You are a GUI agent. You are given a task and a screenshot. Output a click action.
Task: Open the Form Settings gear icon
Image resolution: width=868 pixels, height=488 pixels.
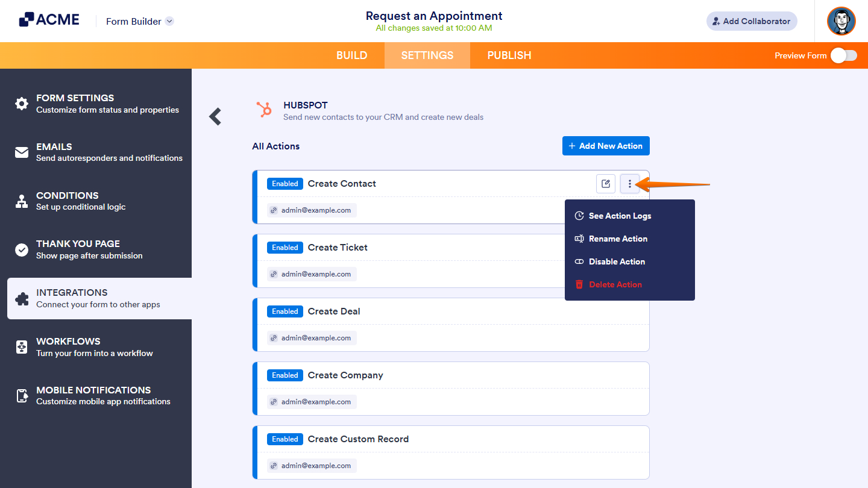click(x=22, y=104)
